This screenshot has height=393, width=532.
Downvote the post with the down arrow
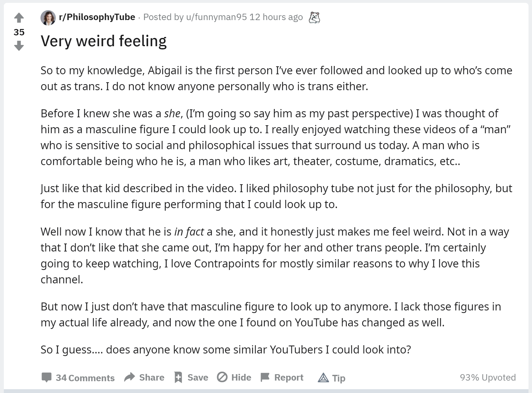[19, 46]
